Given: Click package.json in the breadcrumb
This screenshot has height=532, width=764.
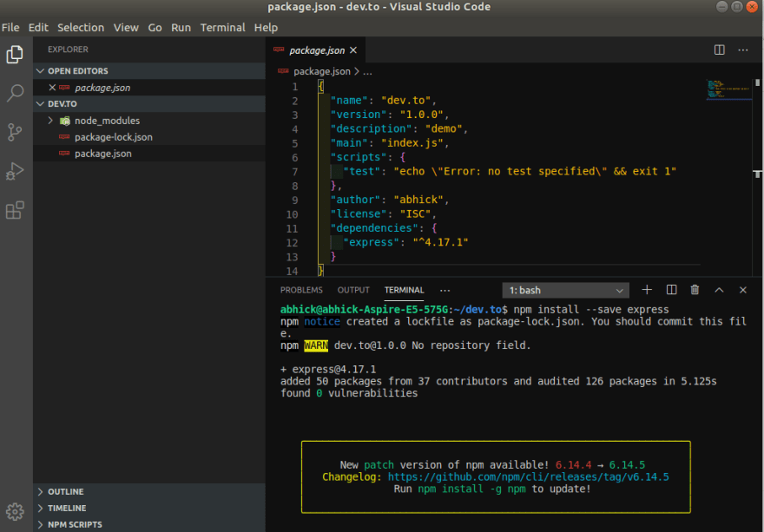Looking at the screenshot, I should point(321,72).
